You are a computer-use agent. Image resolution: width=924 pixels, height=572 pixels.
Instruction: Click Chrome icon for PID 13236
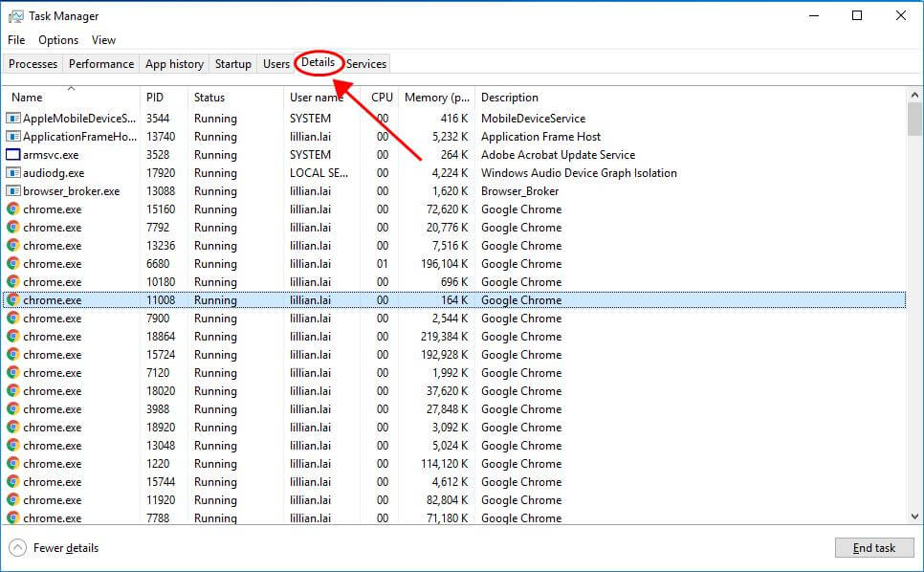pyautogui.click(x=13, y=246)
